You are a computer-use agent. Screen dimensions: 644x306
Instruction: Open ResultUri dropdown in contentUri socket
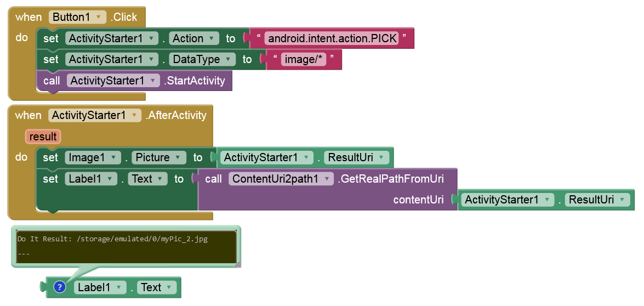click(623, 200)
